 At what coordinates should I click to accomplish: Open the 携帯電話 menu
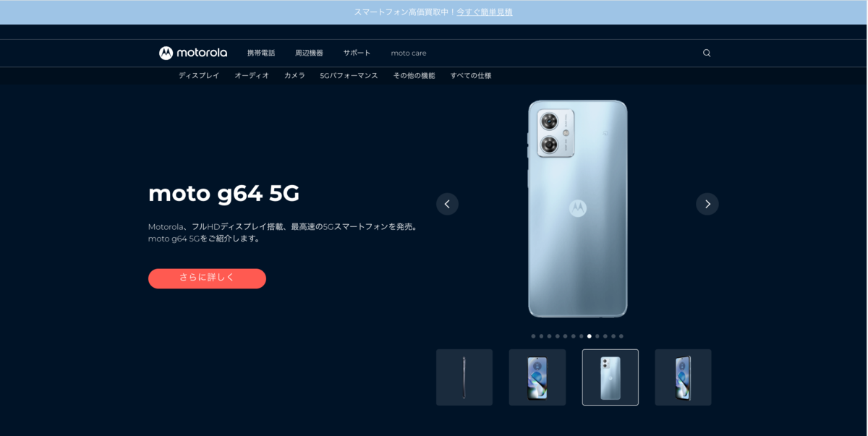point(261,53)
